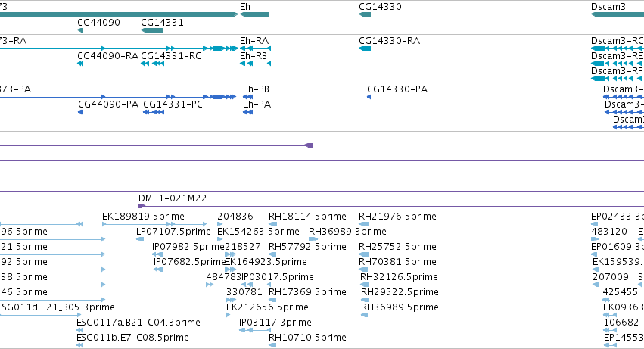This screenshot has width=644, height=349.
Task: Click the DME1-021M22 clone start marker
Action: 142,206
